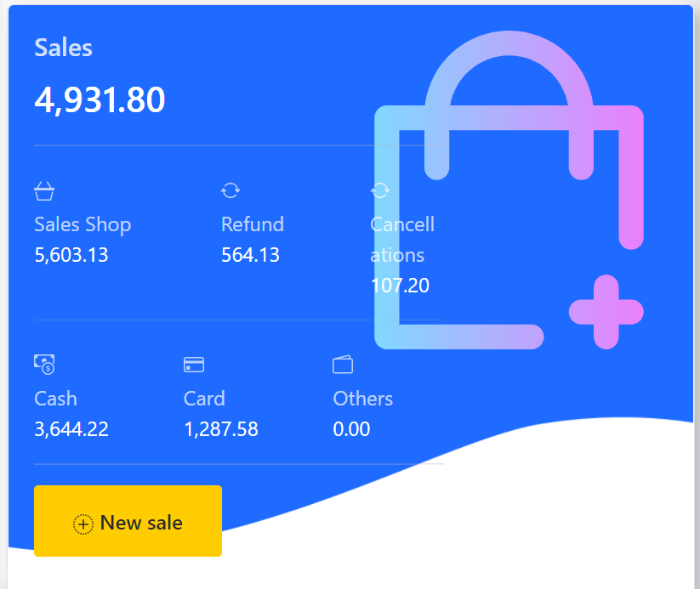Click the Cash money icon

coord(44,365)
